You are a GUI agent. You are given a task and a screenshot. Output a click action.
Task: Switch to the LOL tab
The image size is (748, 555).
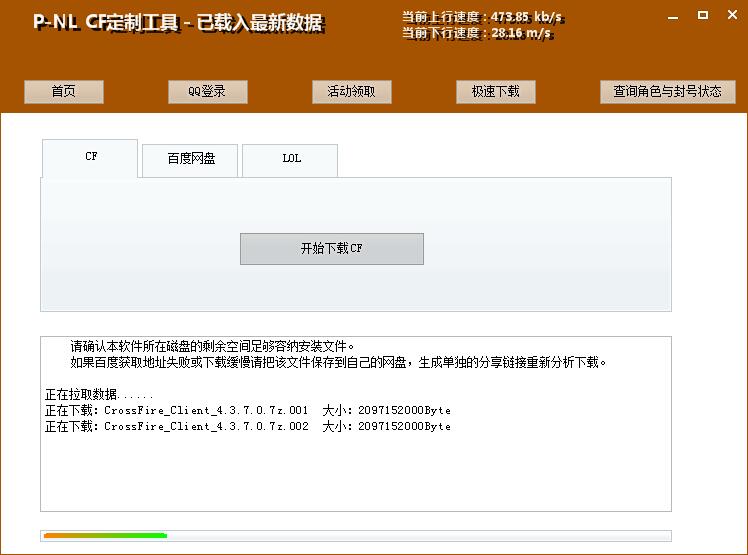(291, 160)
